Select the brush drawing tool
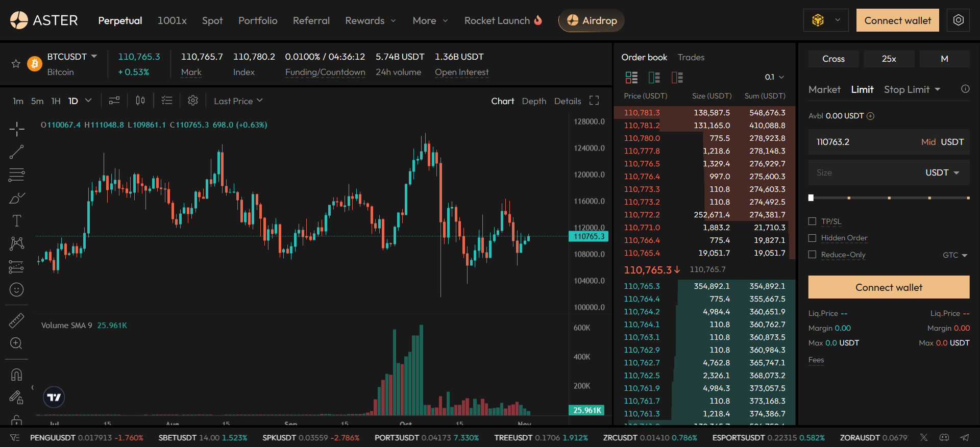The height and width of the screenshot is (447, 980). pyautogui.click(x=17, y=198)
